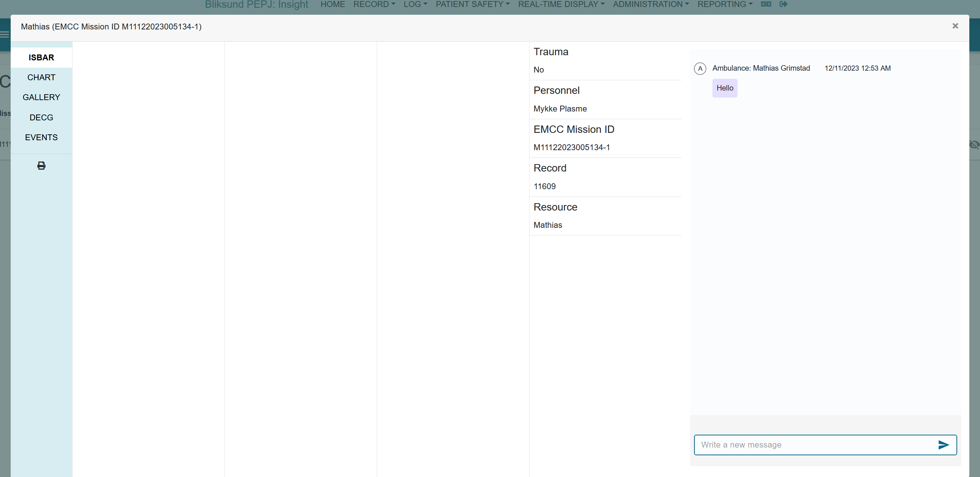Click the Trauma heading

click(x=551, y=52)
